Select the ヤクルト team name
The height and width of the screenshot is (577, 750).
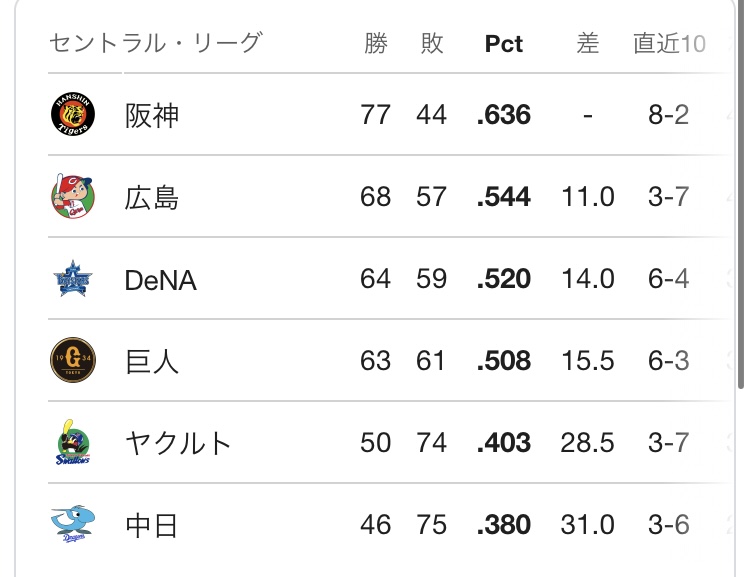click(179, 443)
